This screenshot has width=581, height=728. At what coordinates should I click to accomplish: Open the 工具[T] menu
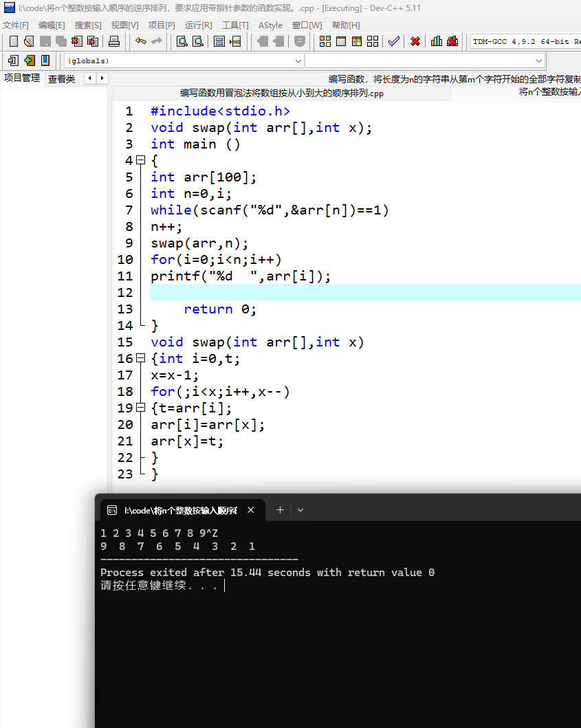235,25
